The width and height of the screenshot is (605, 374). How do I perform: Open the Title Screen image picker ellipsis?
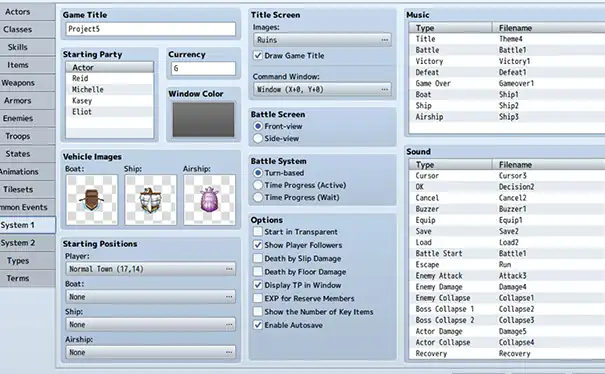tap(384, 40)
